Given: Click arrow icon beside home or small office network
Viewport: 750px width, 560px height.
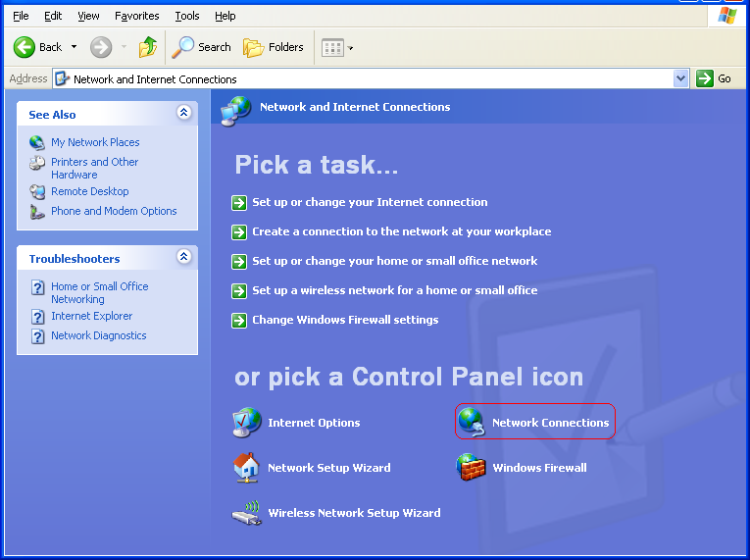Looking at the screenshot, I should [239, 262].
